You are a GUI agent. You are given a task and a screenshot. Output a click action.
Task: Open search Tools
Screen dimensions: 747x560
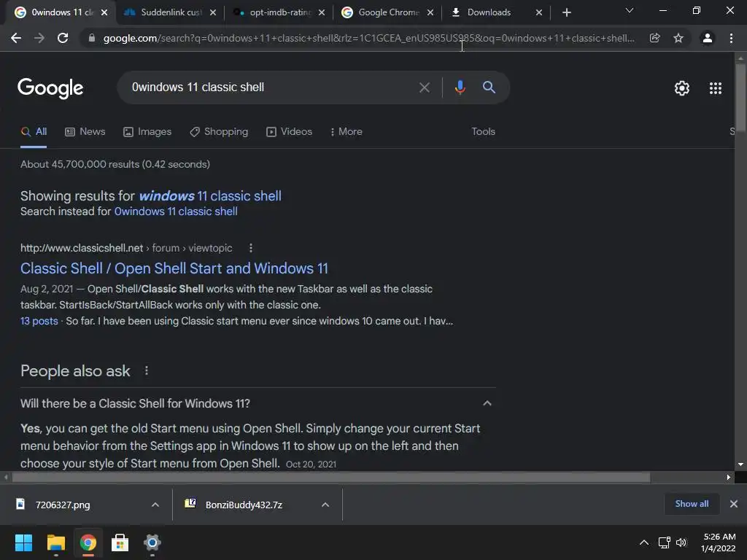(x=483, y=132)
